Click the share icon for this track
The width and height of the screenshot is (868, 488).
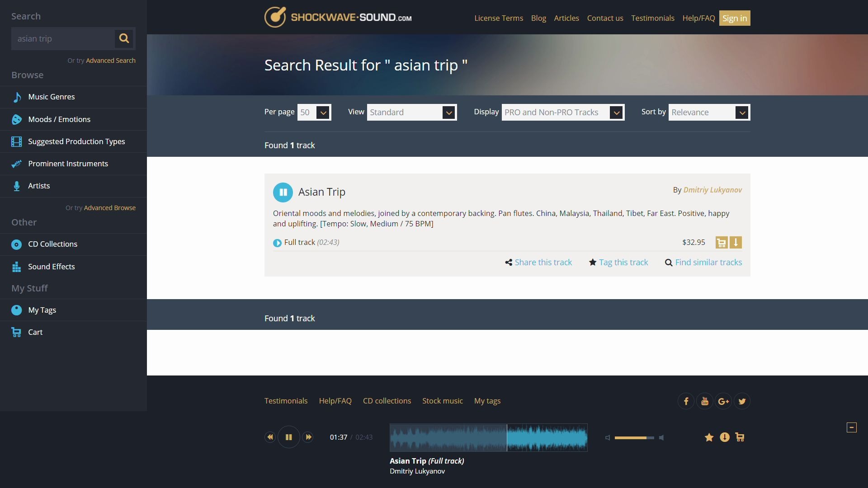point(509,263)
